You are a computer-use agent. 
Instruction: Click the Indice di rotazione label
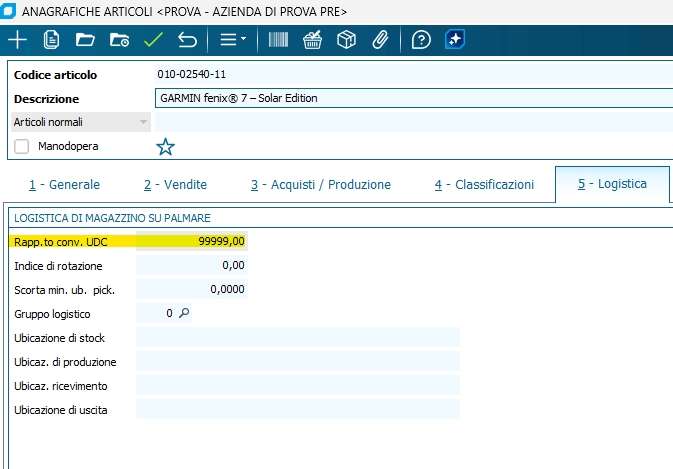point(58,266)
